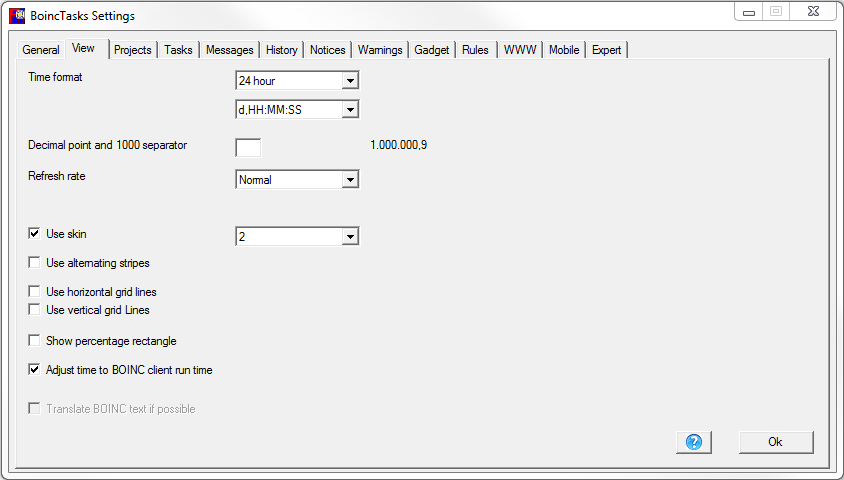Screen dimensions: 844x480
Task: Close the BoincTasks Settings window
Action: click(813, 11)
